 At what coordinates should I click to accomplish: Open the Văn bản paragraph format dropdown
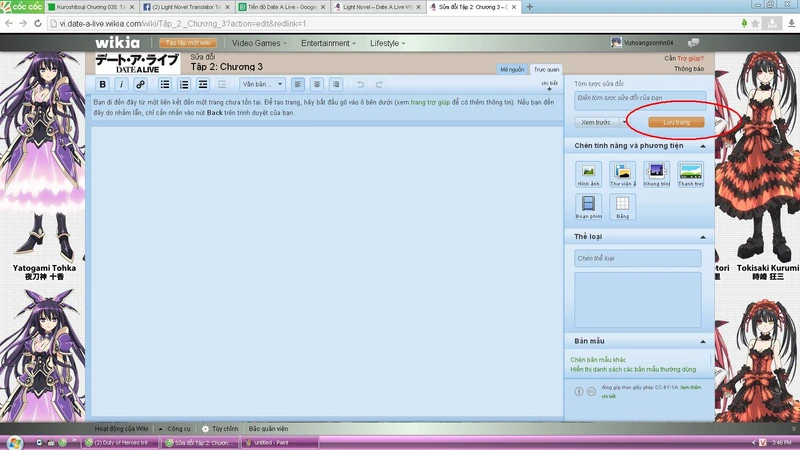pos(263,85)
